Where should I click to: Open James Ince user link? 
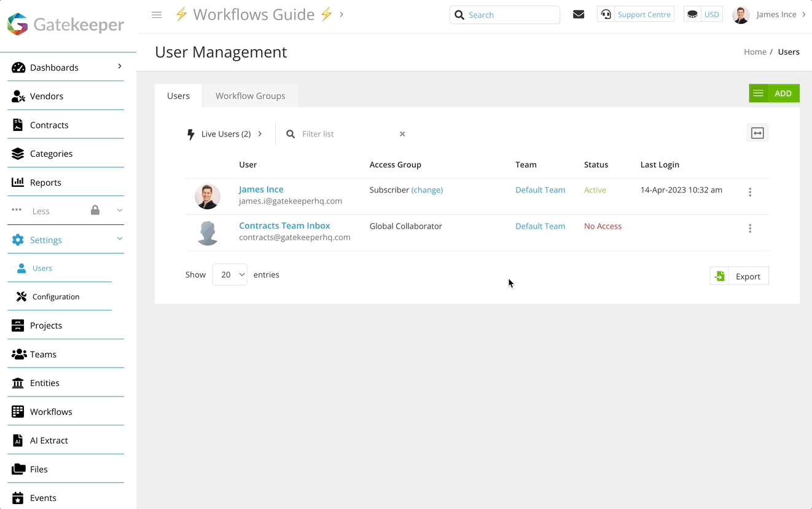261,189
